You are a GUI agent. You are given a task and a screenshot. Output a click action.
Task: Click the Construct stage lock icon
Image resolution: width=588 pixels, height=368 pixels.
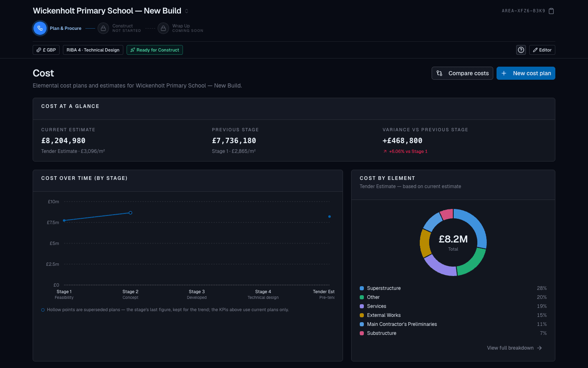103,28
